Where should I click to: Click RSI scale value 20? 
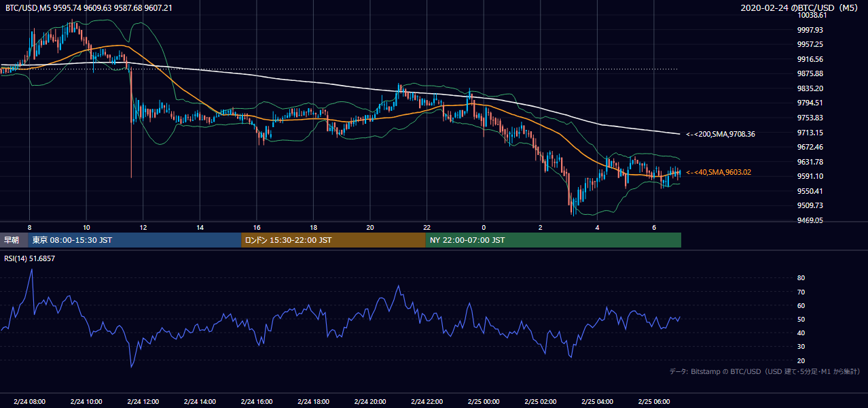(x=801, y=360)
